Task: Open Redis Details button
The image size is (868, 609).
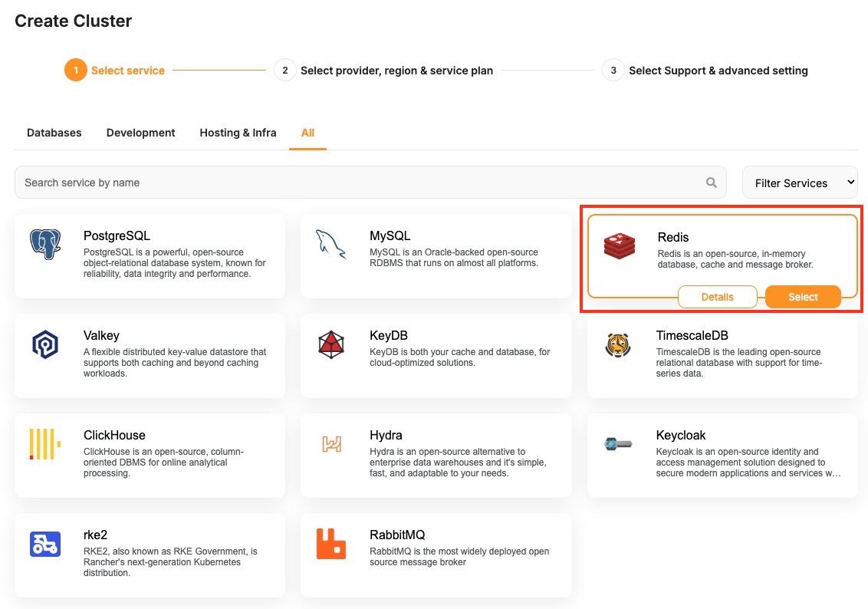Action: click(x=718, y=297)
